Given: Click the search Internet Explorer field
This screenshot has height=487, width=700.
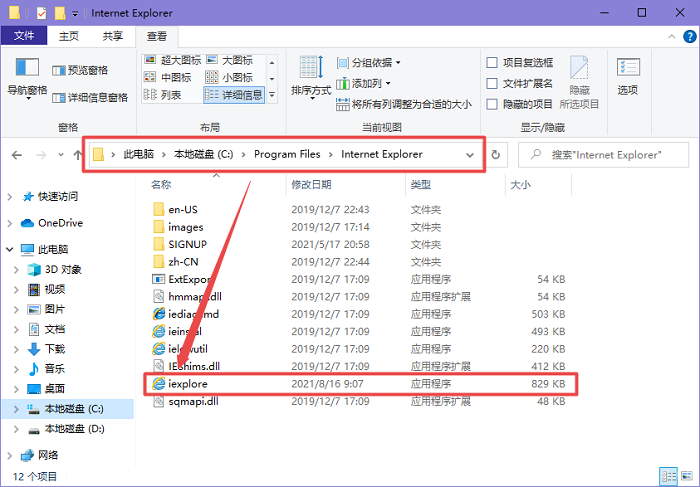Looking at the screenshot, I should pos(604,155).
